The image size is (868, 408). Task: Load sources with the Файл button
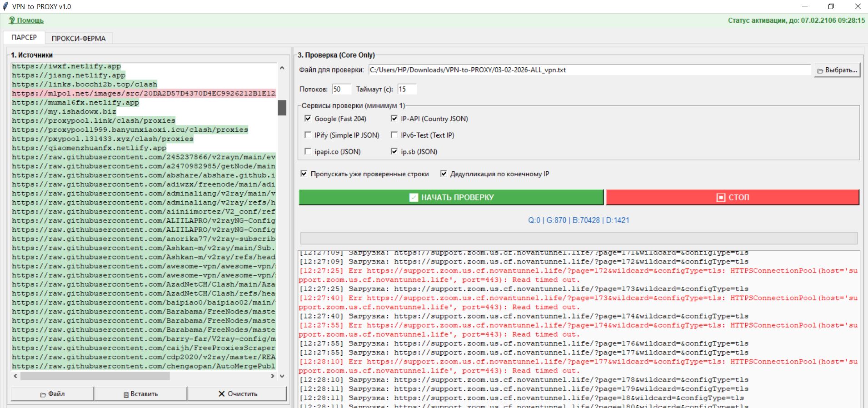coord(52,394)
